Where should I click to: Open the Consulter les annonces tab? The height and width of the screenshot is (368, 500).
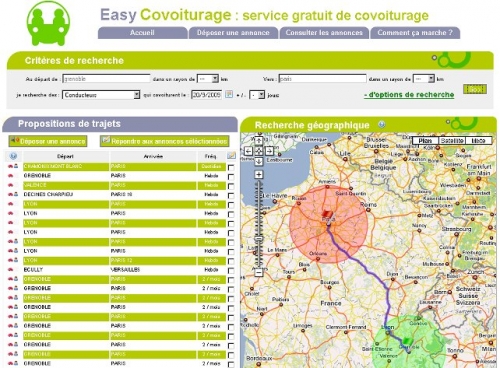tap(324, 33)
